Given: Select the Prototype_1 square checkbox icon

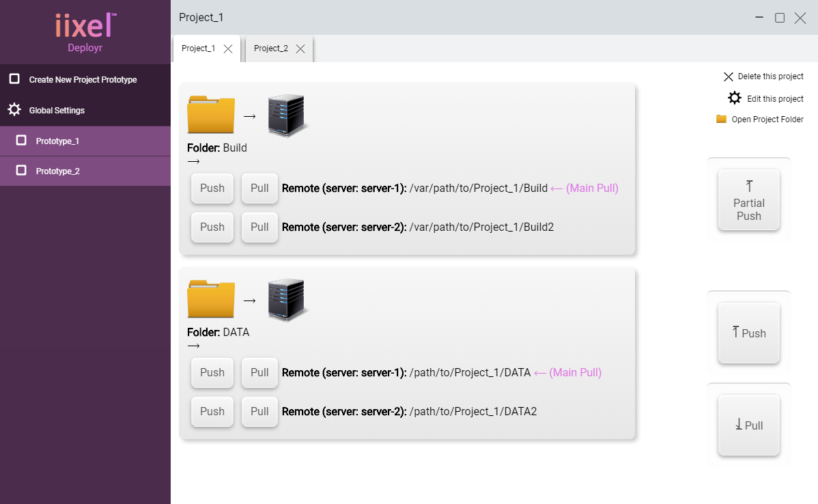Looking at the screenshot, I should [21, 141].
